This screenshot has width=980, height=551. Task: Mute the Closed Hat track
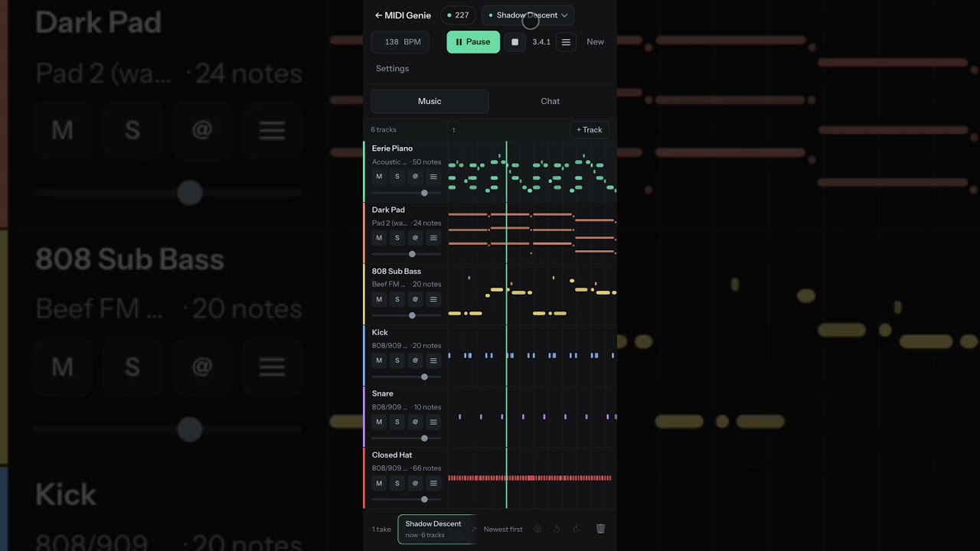point(379,483)
